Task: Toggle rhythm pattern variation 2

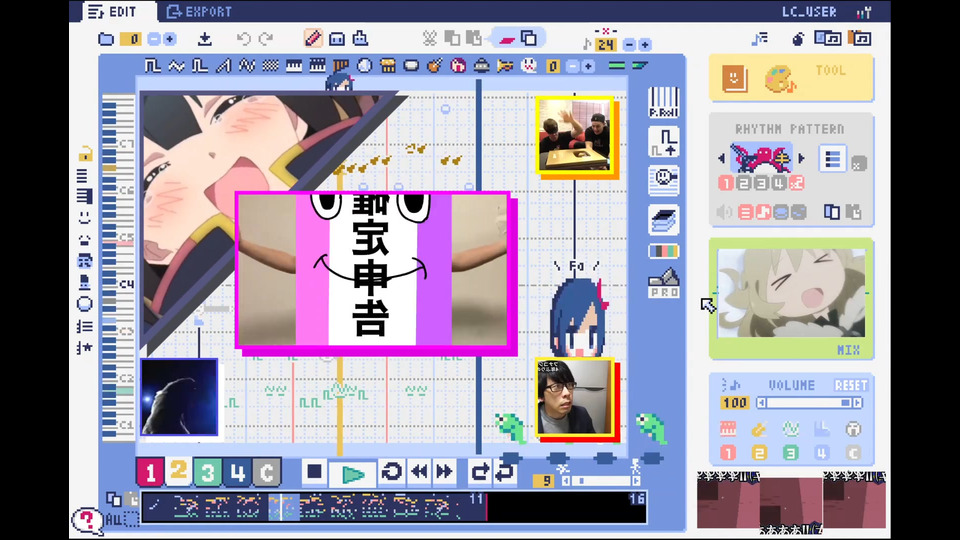Action: coord(744,183)
